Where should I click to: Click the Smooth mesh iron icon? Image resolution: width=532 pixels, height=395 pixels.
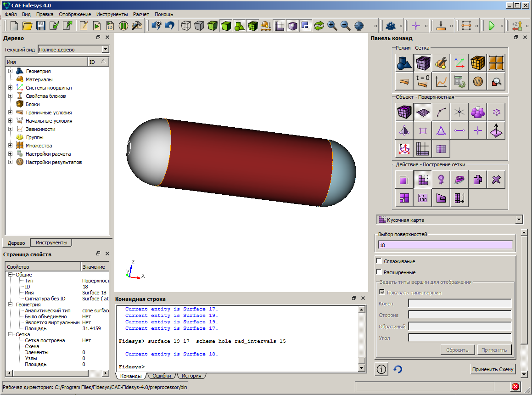459,180
